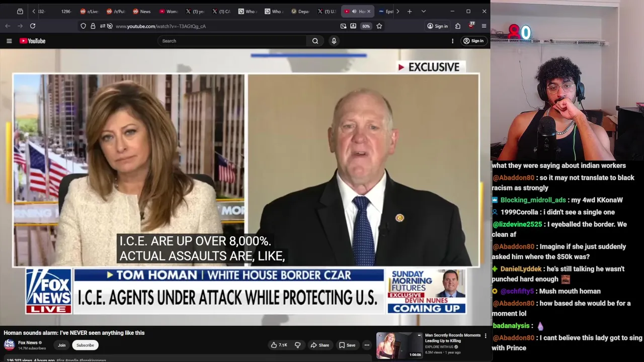
Task: Show site security padlock information
Action: coord(93,26)
